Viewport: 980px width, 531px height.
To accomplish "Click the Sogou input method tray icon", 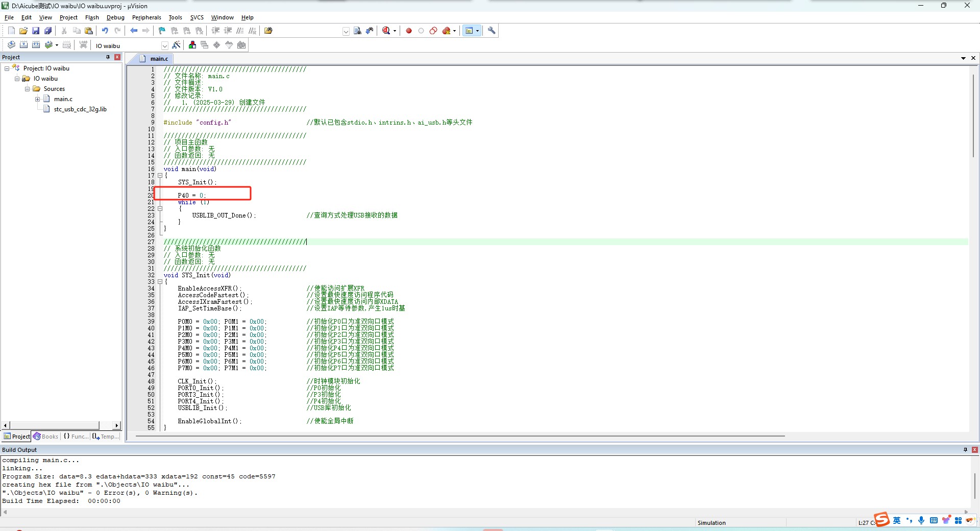I will pos(881,520).
